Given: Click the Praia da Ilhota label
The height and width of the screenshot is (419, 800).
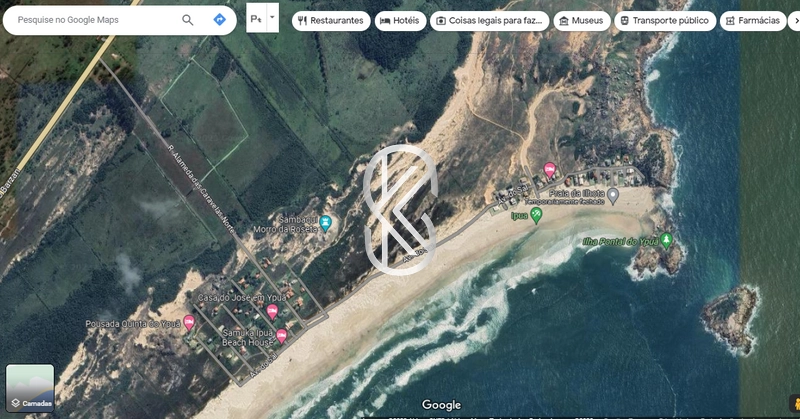Looking at the screenshot, I should (577, 193).
